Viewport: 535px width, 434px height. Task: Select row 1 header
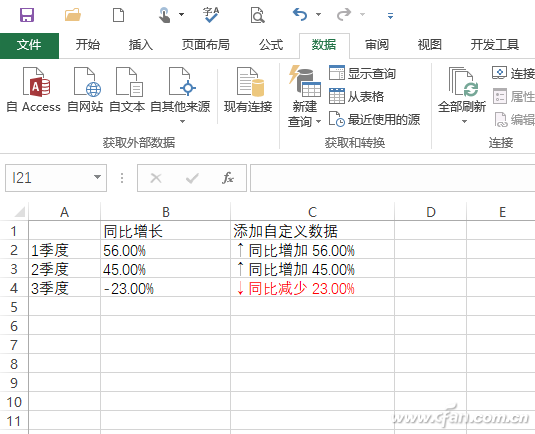point(14,231)
